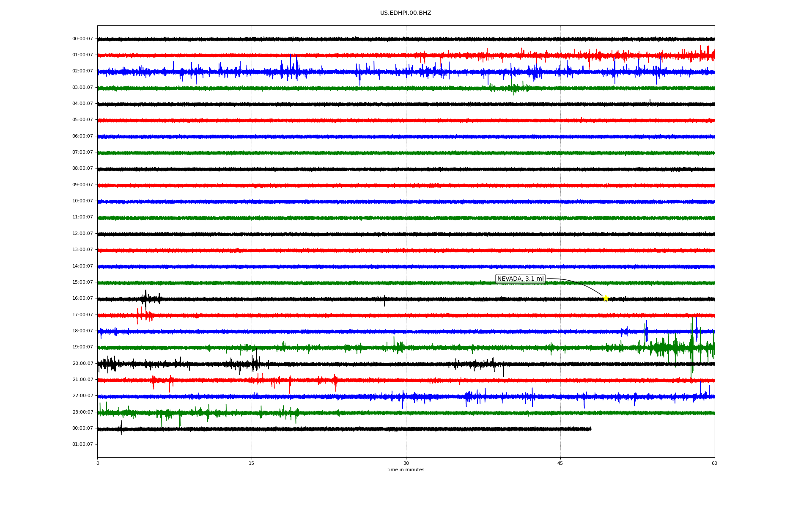The height and width of the screenshot is (508, 812).
Task: Click the 30 tick on x-axis
Action: [406, 463]
